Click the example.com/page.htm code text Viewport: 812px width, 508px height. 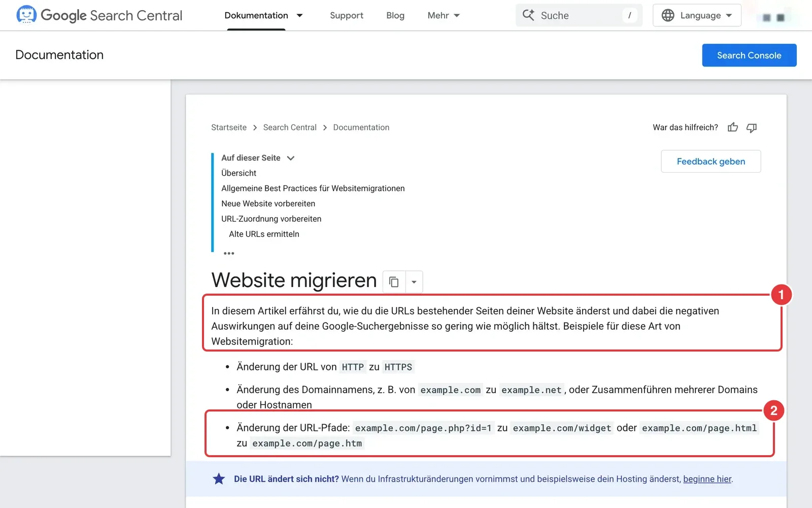click(307, 443)
